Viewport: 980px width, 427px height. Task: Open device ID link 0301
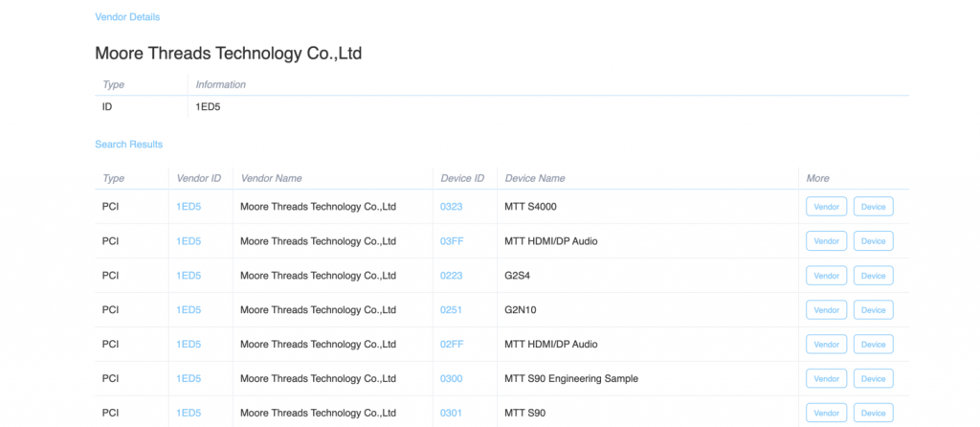(x=452, y=413)
